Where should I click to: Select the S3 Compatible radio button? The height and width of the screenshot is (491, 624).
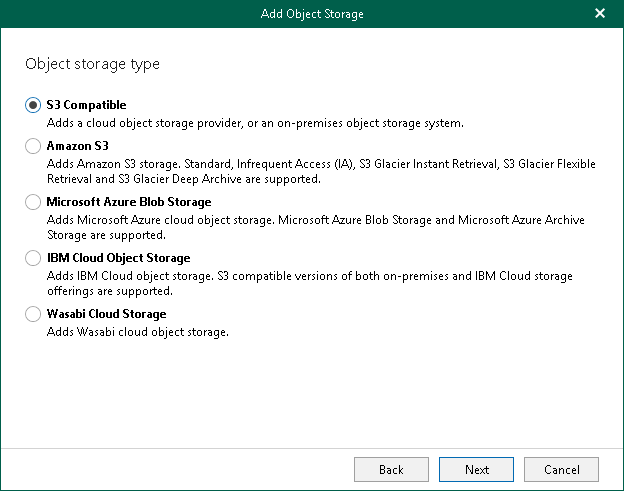pyautogui.click(x=33, y=105)
